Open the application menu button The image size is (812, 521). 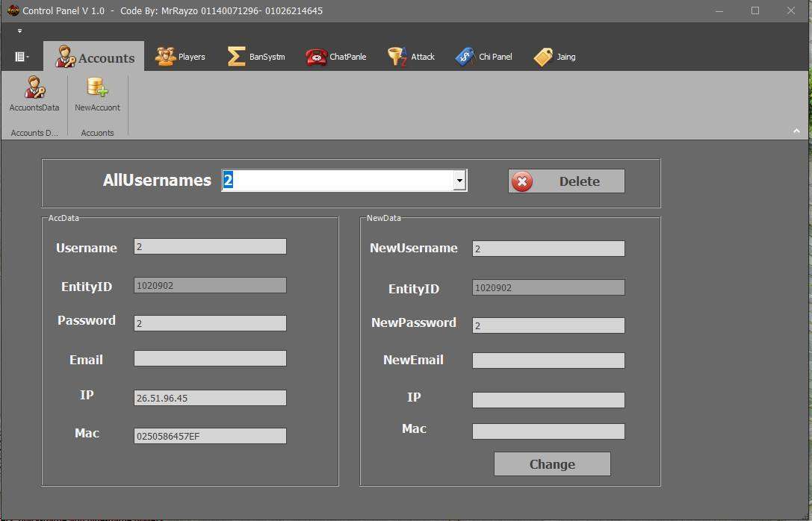pyautogui.click(x=21, y=57)
